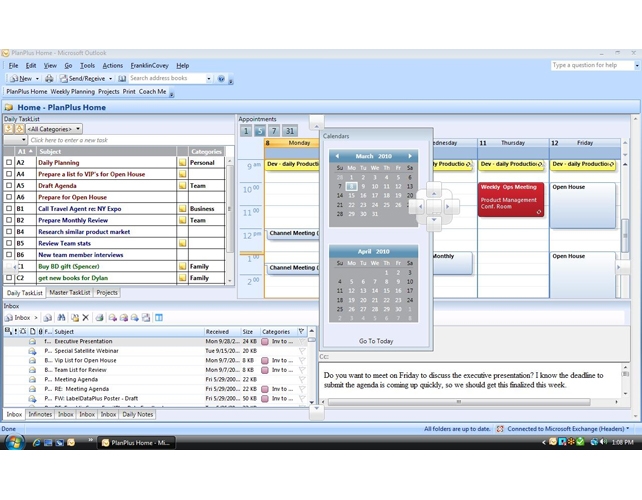Click the Reply icon in the Inbox toolbar

tap(113, 317)
